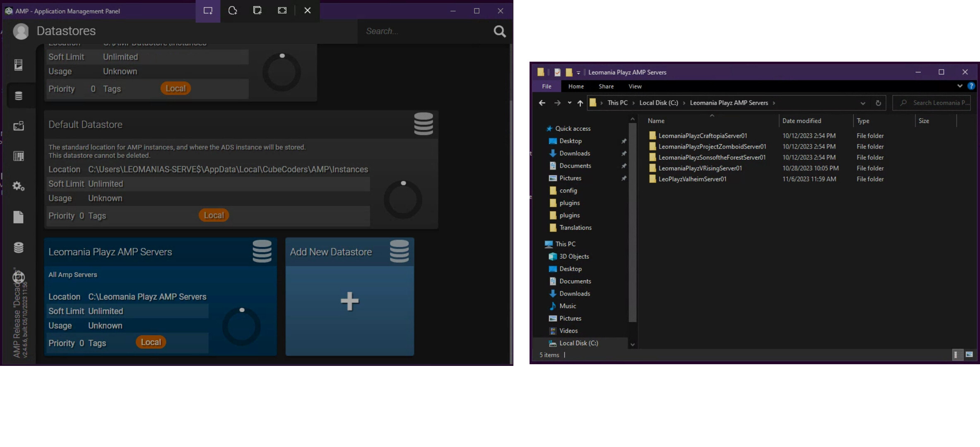Screen dimensions: 980x447
Task: Click the Local tag on Default Datastore
Action: click(214, 215)
